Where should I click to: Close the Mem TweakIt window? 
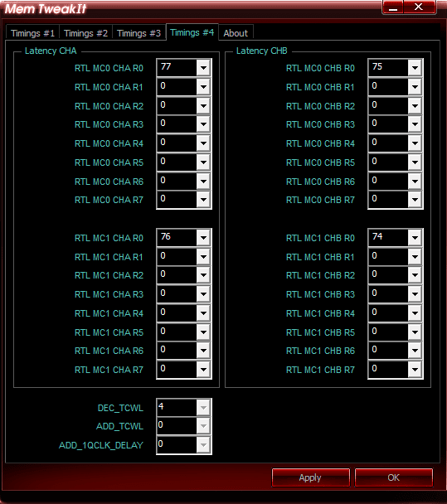[420, 7]
